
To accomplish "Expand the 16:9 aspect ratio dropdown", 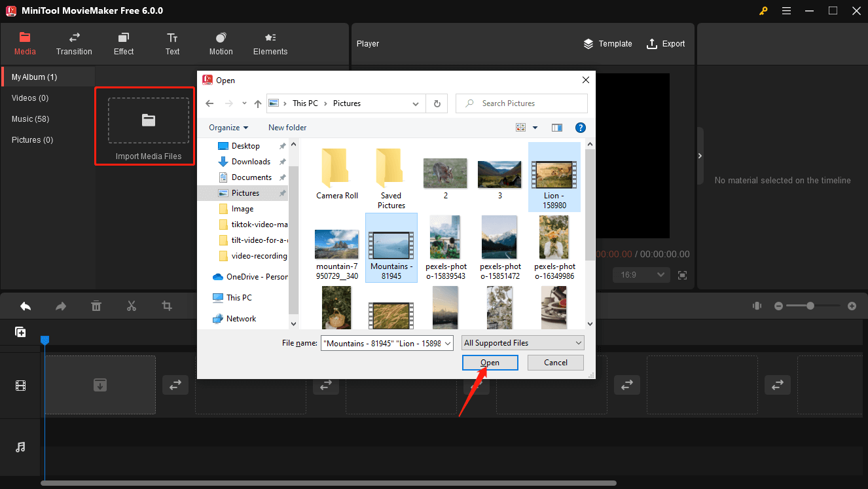I will [641, 274].
